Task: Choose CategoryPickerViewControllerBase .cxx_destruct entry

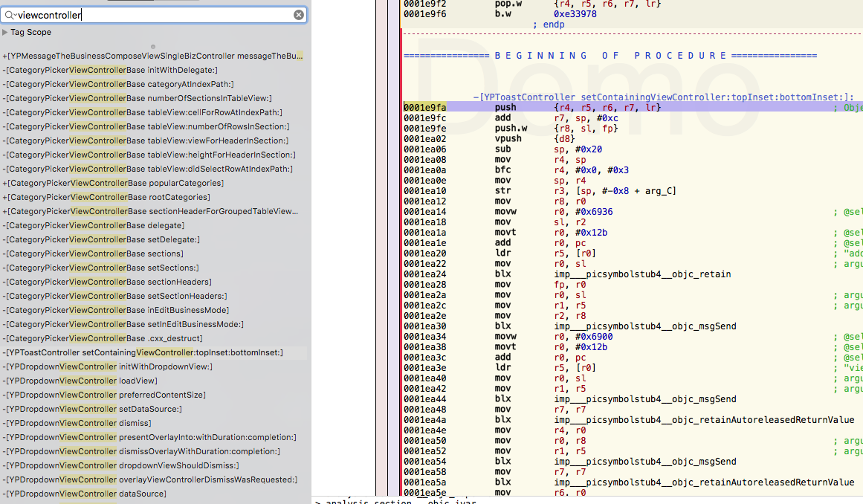Action: click(103, 338)
